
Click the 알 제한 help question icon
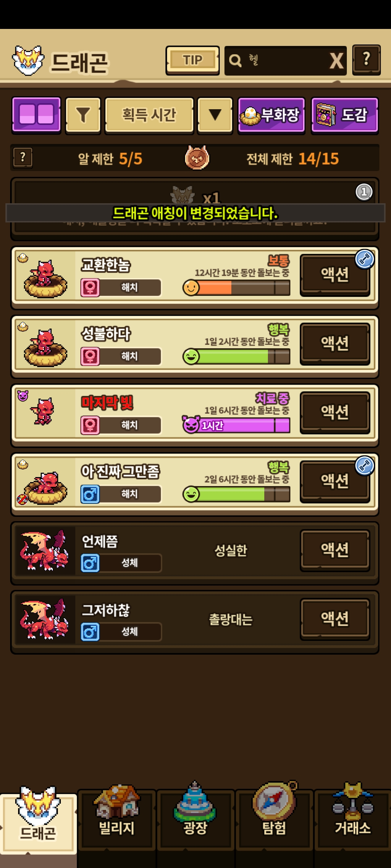tap(23, 158)
